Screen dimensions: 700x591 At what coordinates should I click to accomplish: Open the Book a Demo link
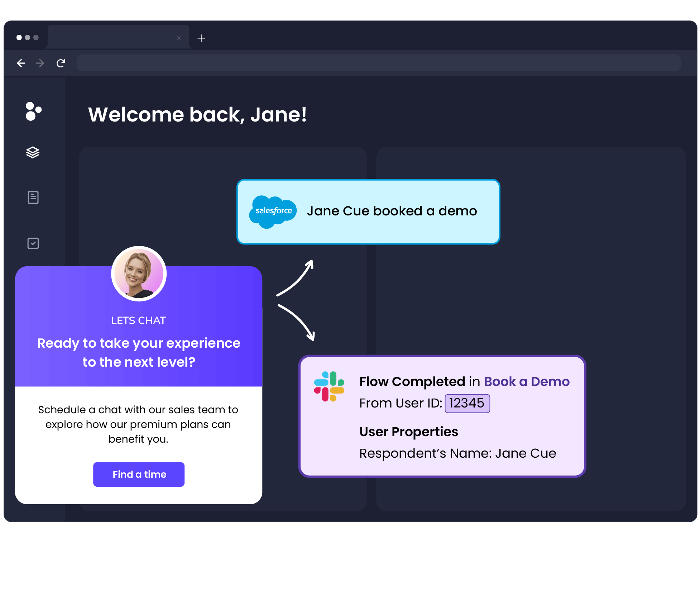[527, 382]
